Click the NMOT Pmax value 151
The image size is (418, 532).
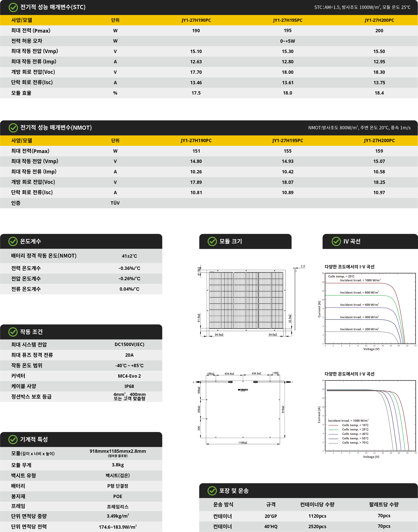tap(196, 151)
